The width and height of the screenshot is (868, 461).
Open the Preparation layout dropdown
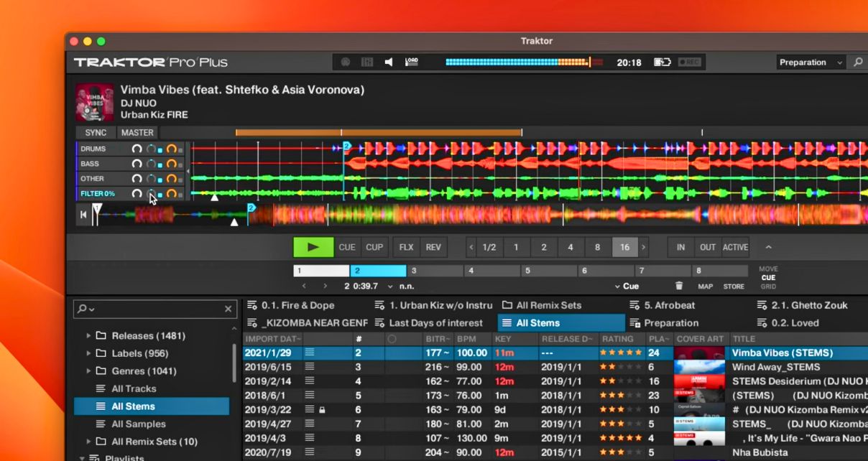(811, 62)
